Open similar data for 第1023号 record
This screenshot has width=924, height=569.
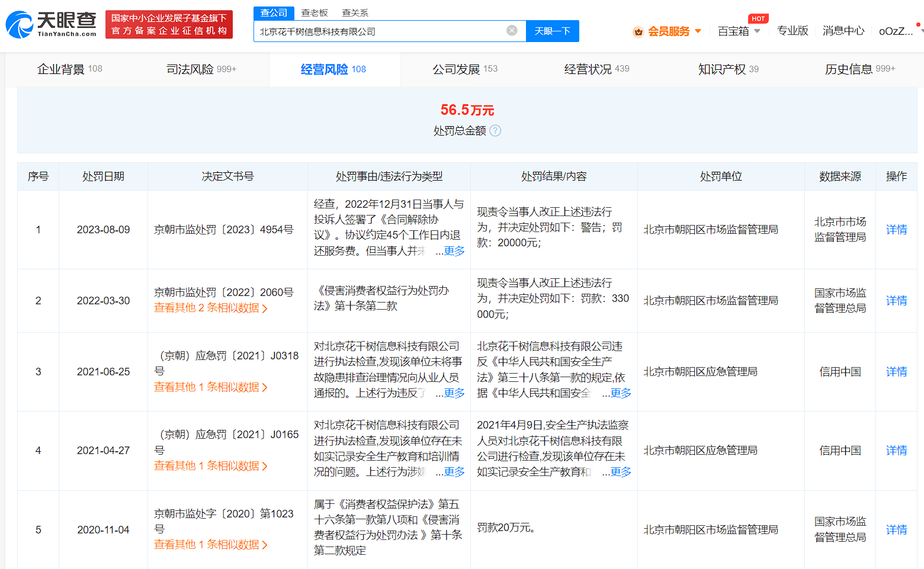point(210,545)
